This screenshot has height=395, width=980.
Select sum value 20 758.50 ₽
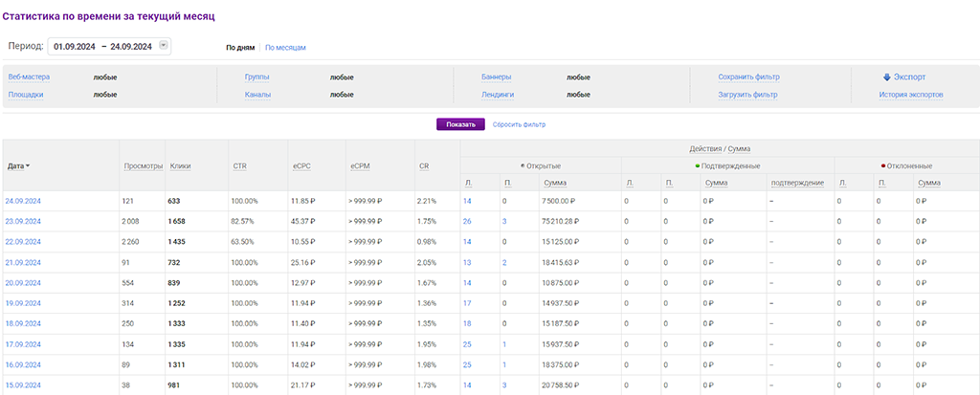pyautogui.click(x=560, y=385)
